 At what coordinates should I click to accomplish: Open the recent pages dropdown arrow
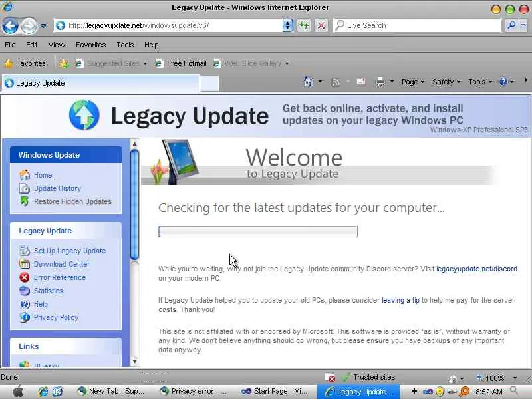point(43,25)
